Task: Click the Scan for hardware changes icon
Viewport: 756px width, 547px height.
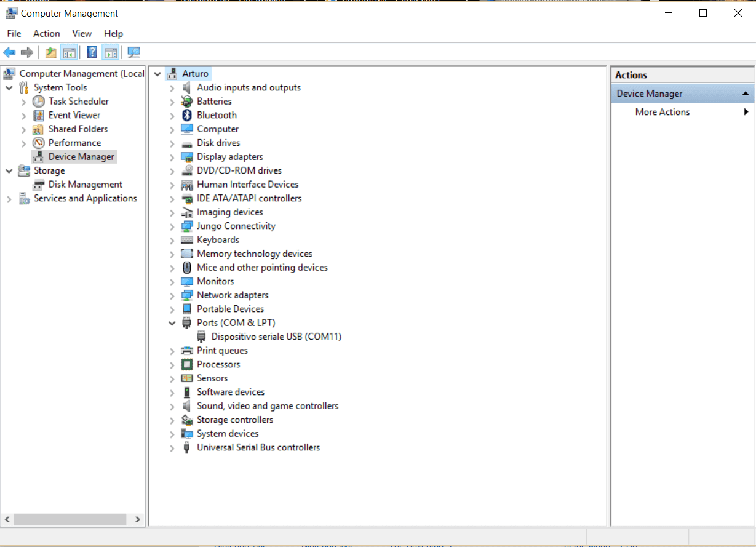Action: pos(133,52)
